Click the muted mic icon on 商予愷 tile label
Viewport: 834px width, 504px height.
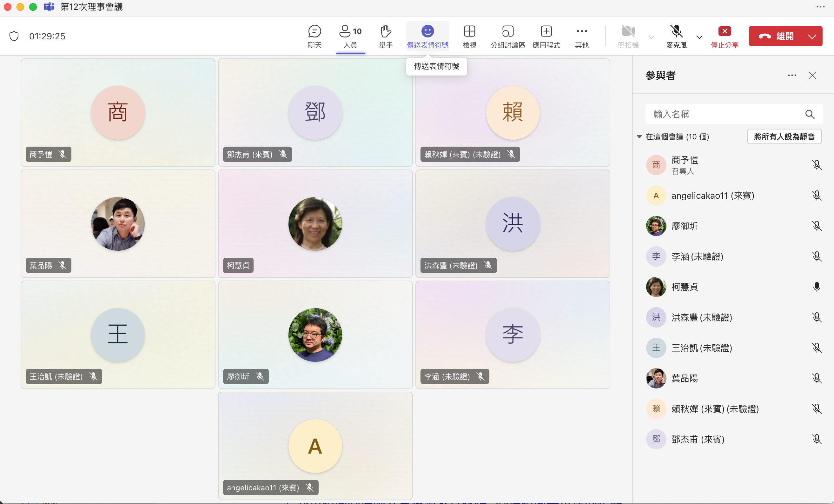pos(63,154)
